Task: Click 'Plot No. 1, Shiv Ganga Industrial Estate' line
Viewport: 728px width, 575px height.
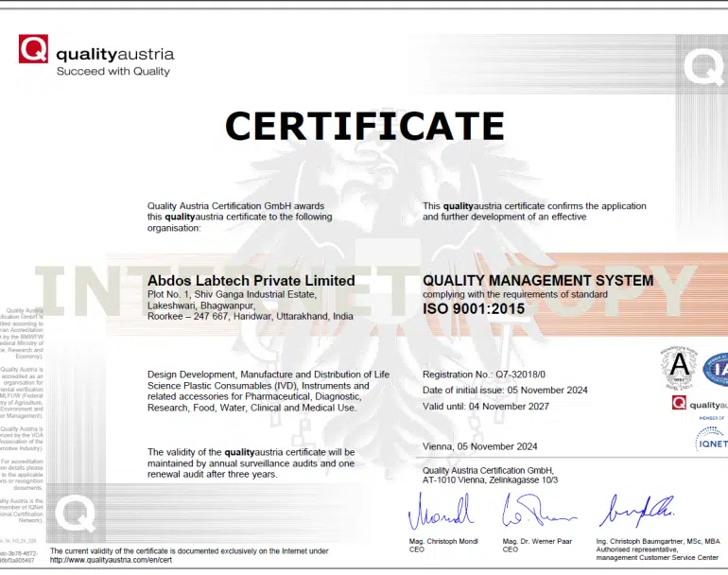Action: (232, 294)
